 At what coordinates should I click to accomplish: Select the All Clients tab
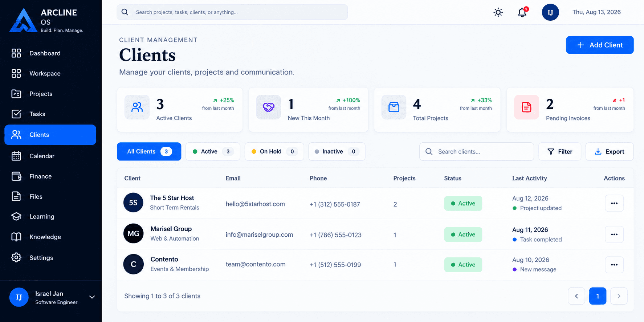pyautogui.click(x=149, y=151)
